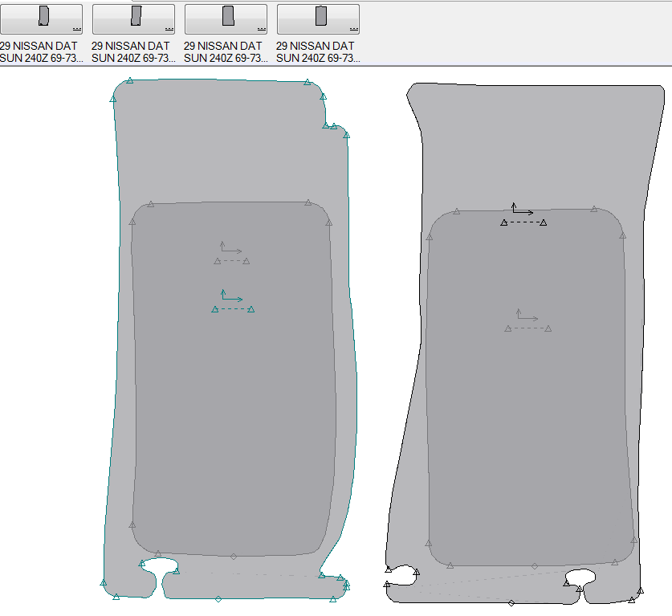Click the third thumbnail's label text
Screen dimensions: 672x616
[226, 52]
